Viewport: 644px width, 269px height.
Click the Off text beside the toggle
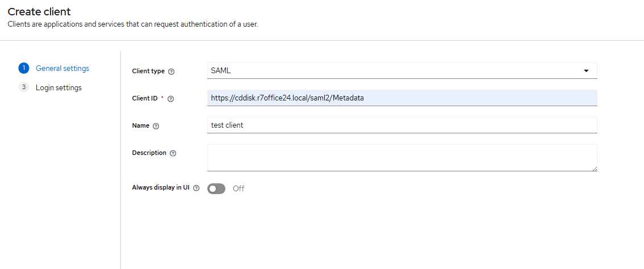tap(239, 188)
